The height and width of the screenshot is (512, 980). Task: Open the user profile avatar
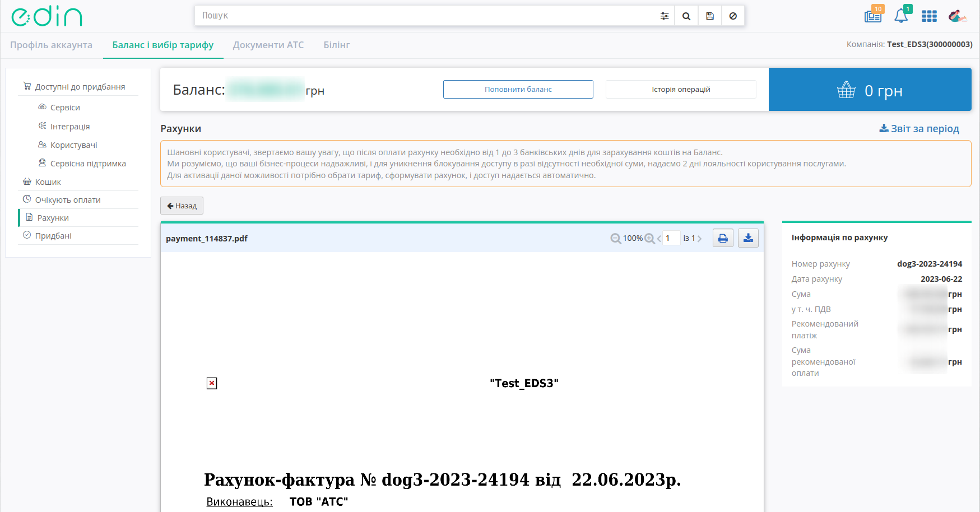click(957, 16)
